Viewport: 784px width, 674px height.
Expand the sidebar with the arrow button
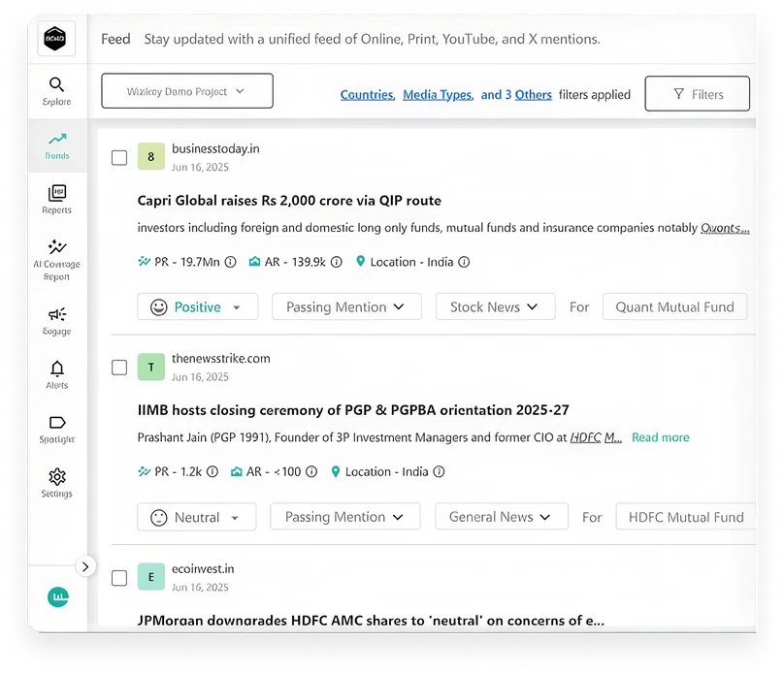(x=85, y=566)
